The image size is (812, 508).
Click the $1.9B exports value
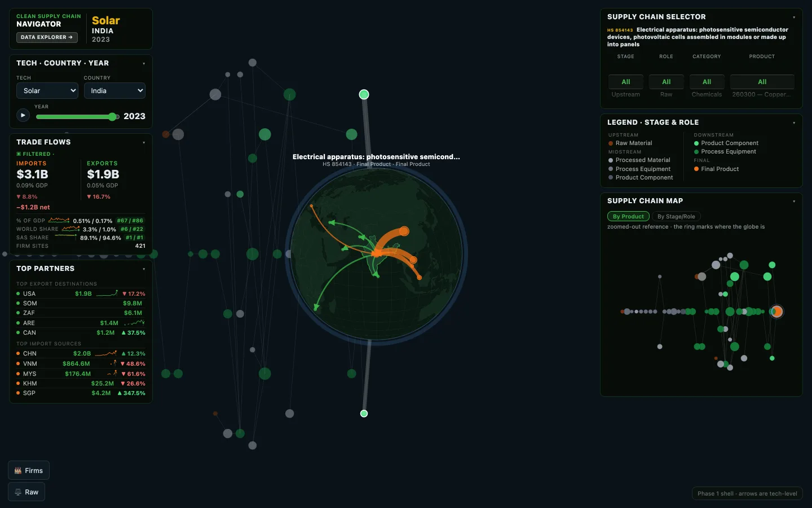tap(103, 174)
